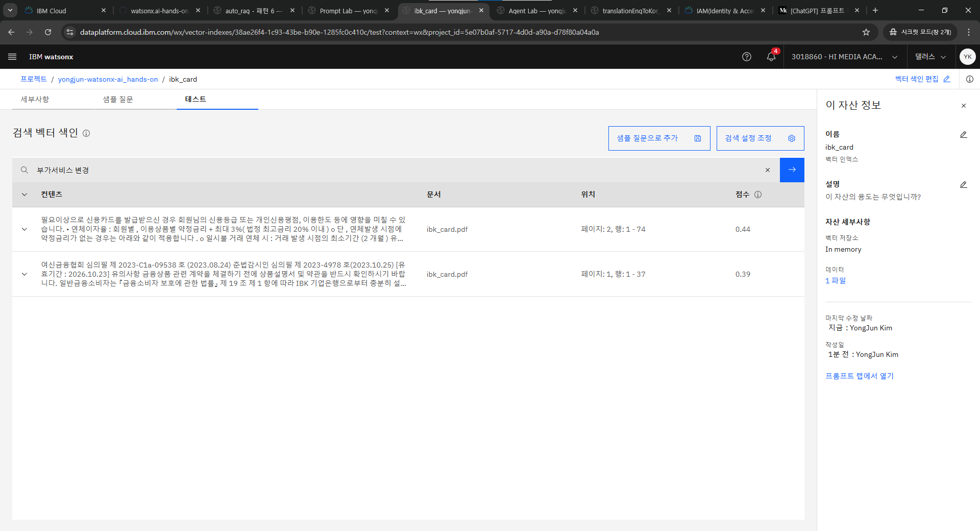Open the 댈러스 region dropdown
Image resolution: width=980 pixels, height=531 pixels.
[930, 57]
